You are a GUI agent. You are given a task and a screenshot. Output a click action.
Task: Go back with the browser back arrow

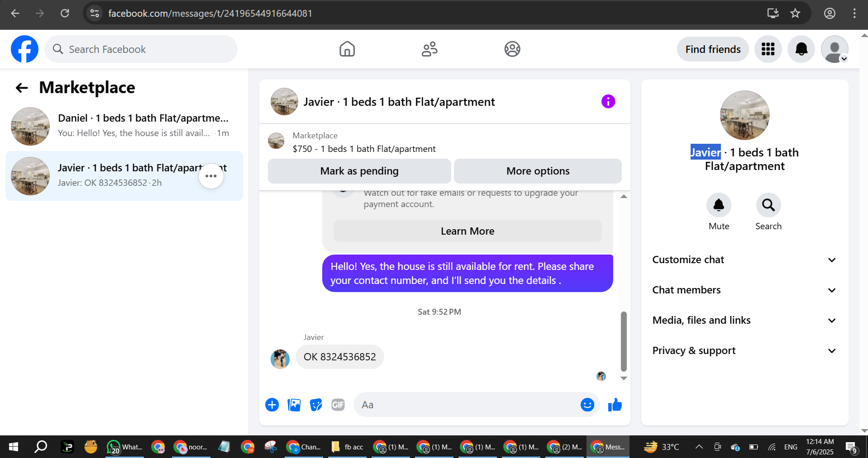15,13
